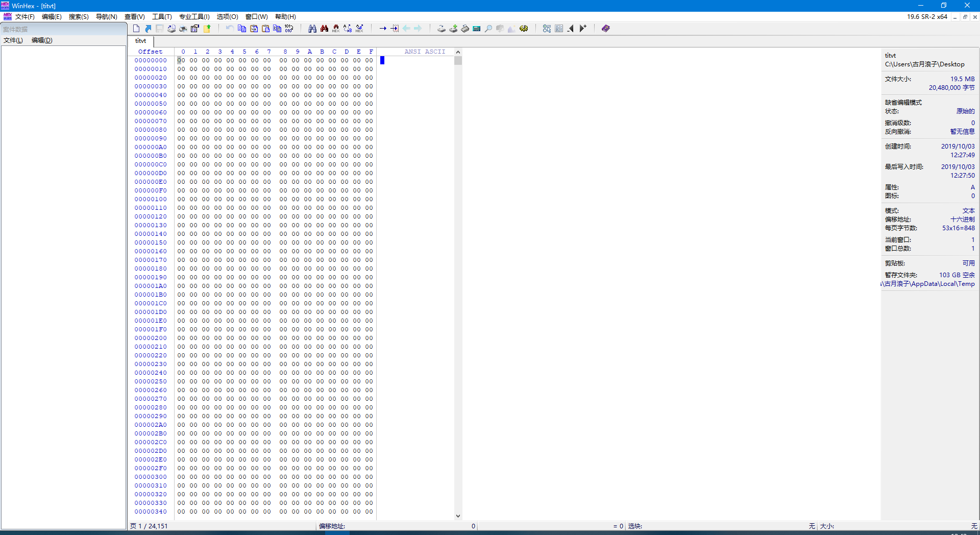Click the 101/010 clipboard data icon

289,29
